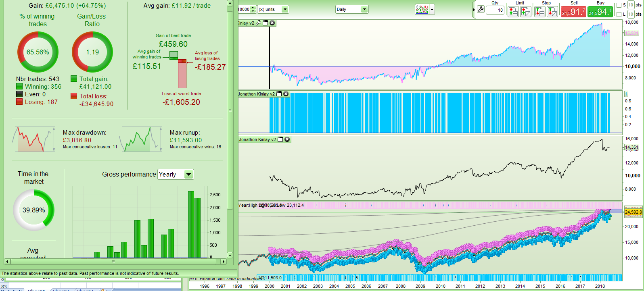This screenshot has width=644, height=291.
Task: Click the Max drawdown sparkline thumbnail
Action: pyautogui.click(x=34, y=139)
